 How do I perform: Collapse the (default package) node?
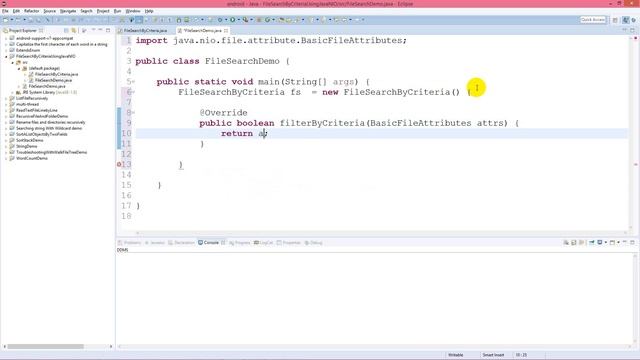[19, 69]
